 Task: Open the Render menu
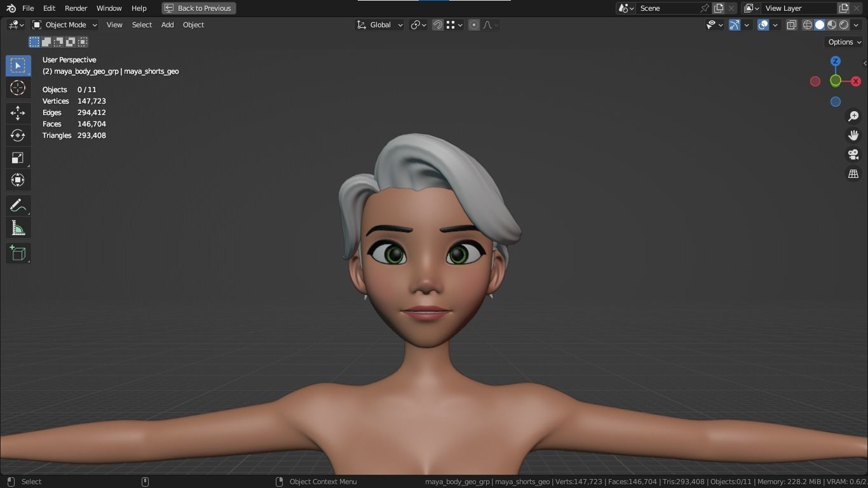coord(76,8)
